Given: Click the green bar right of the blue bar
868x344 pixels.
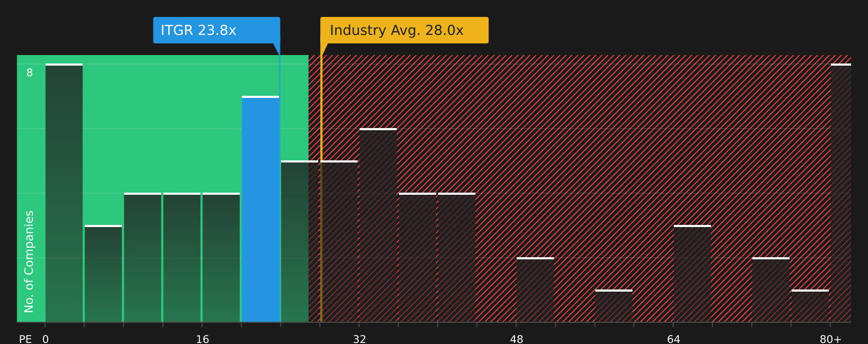Looking at the screenshot, I should (x=300, y=241).
